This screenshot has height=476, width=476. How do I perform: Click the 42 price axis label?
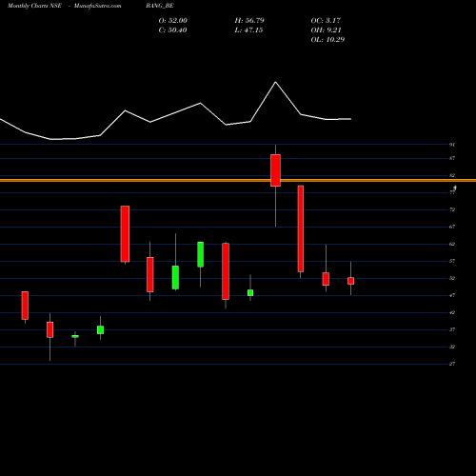(x=452, y=312)
